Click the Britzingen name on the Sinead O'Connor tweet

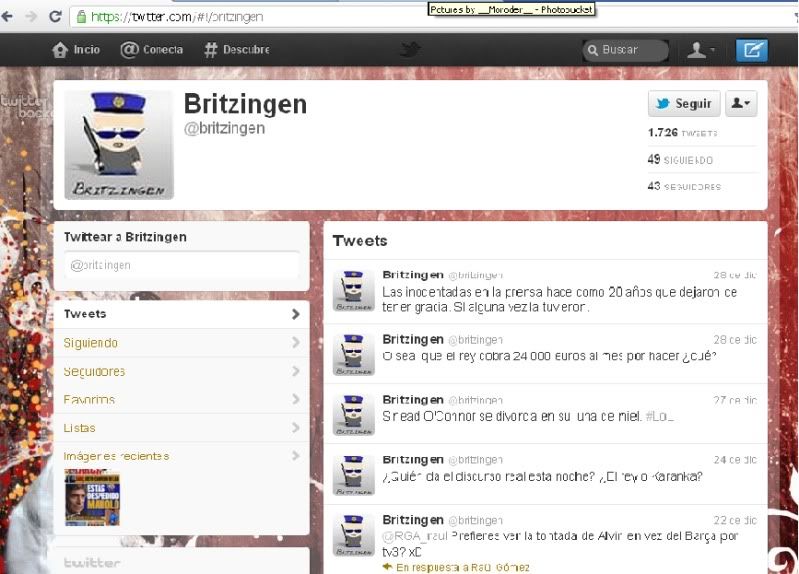click(413, 400)
